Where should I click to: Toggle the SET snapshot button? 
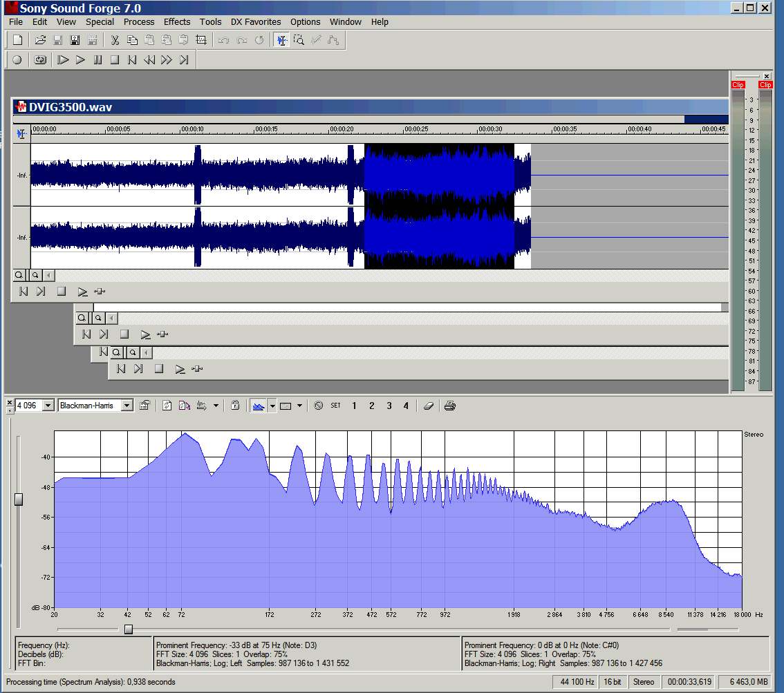pyautogui.click(x=335, y=406)
